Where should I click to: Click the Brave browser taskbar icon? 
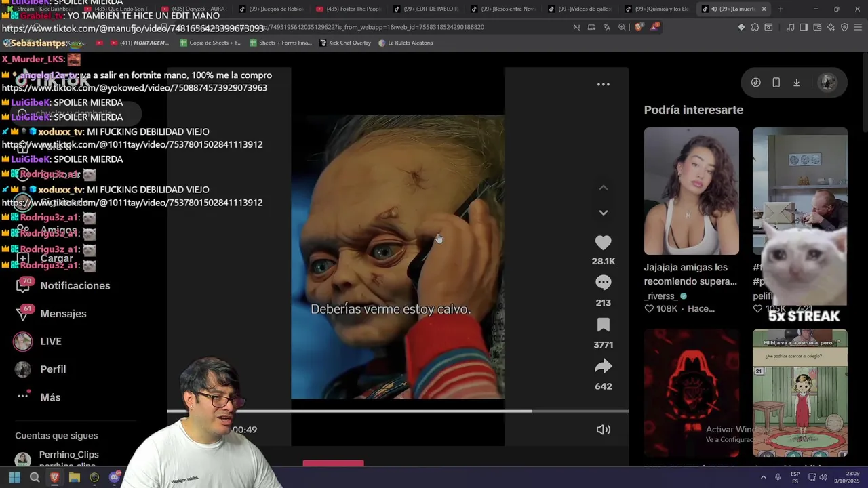click(54, 477)
